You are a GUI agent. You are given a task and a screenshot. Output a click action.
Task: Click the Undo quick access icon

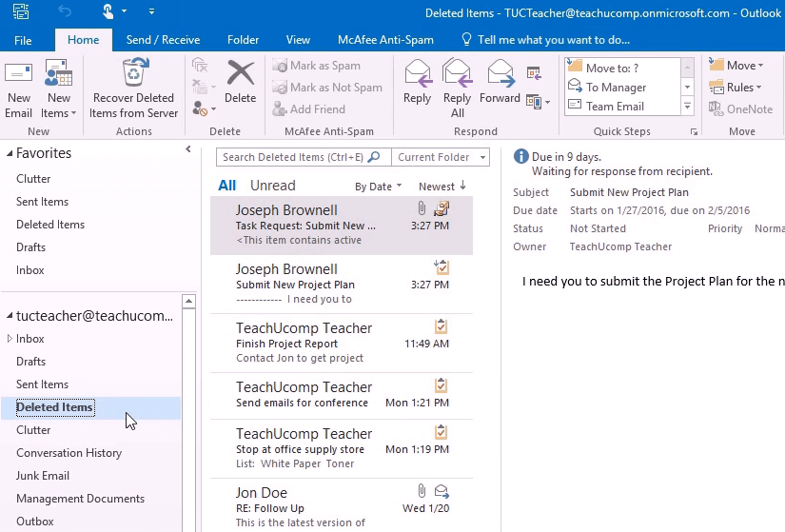click(65, 10)
